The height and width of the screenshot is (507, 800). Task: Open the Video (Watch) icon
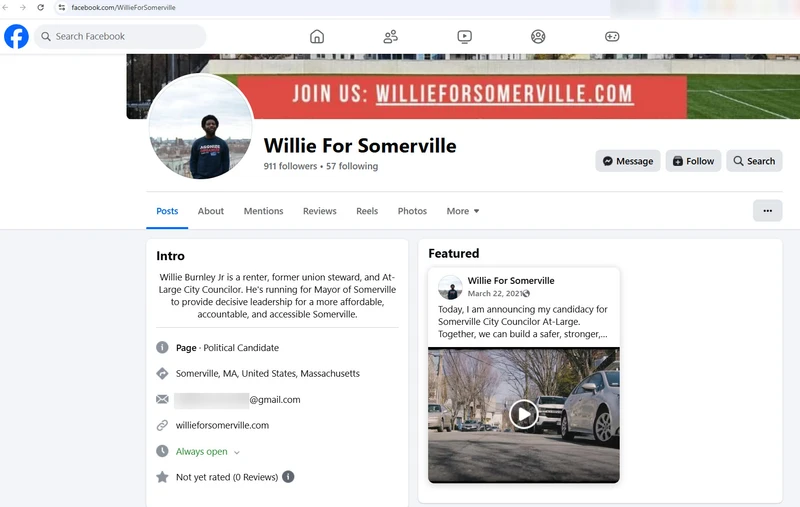[x=464, y=37]
